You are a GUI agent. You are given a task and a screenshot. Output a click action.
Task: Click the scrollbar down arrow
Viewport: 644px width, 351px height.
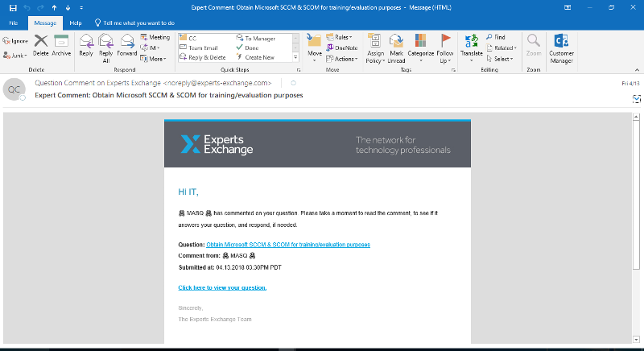(636, 340)
